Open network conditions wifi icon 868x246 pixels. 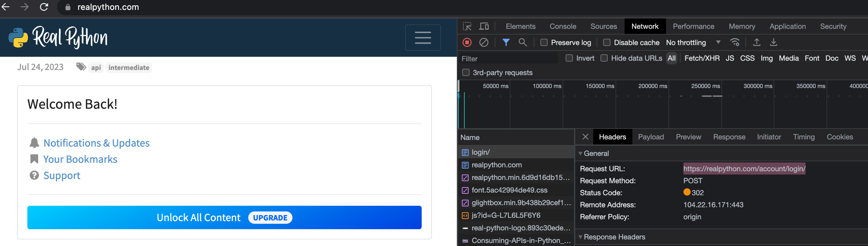[x=735, y=42]
